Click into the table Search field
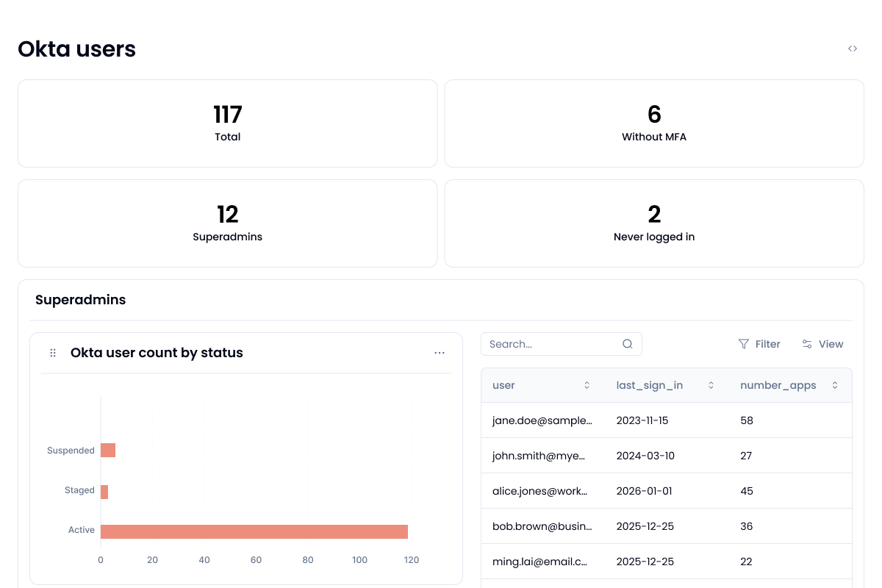This screenshot has width=882, height=588. 551,344
